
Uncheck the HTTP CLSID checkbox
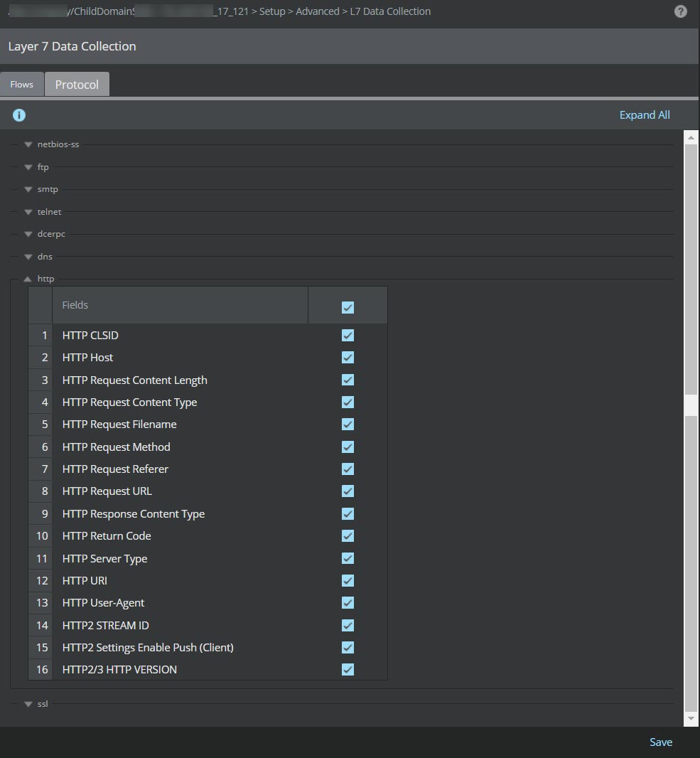pos(348,336)
